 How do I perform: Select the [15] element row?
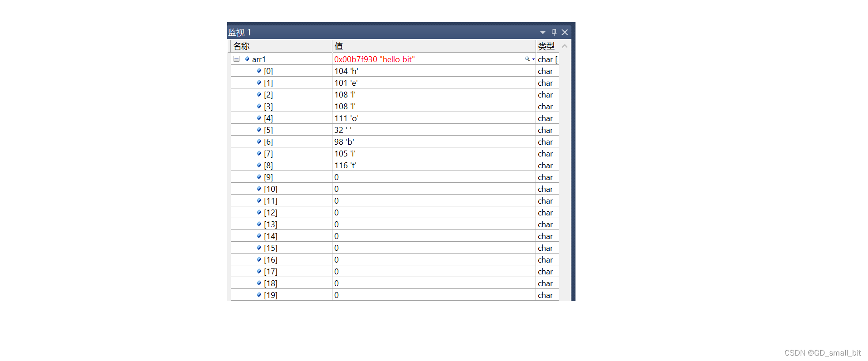coord(395,248)
